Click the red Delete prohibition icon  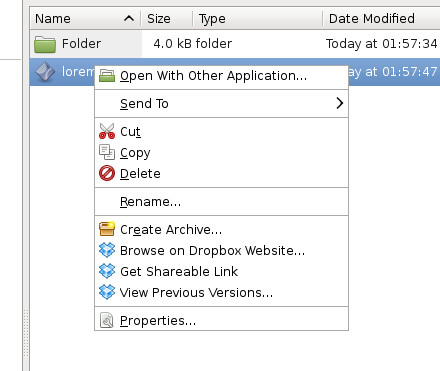click(107, 173)
